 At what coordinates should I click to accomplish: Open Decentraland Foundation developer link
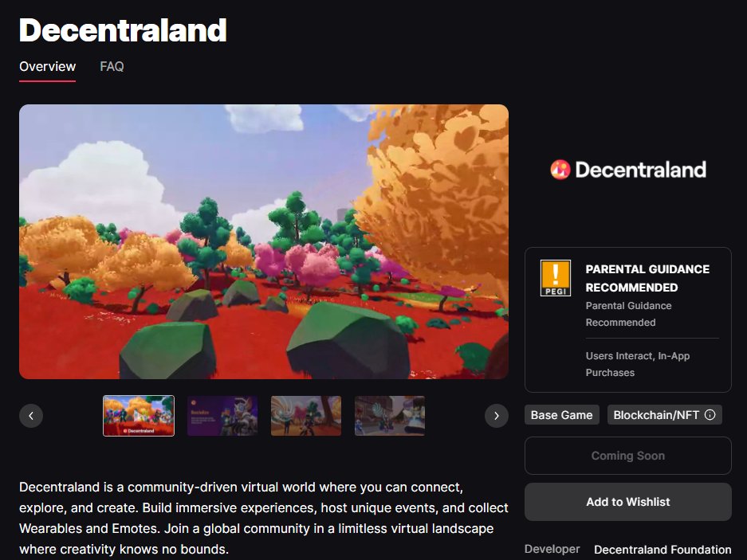[x=662, y=550]
